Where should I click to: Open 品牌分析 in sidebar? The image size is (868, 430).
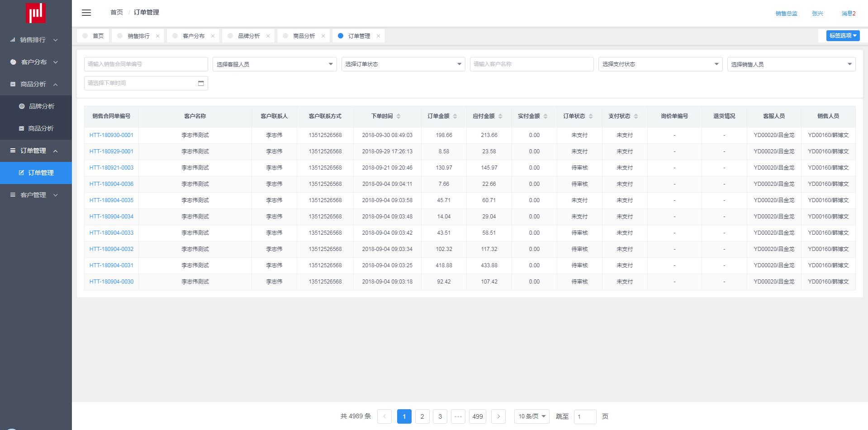36,106
